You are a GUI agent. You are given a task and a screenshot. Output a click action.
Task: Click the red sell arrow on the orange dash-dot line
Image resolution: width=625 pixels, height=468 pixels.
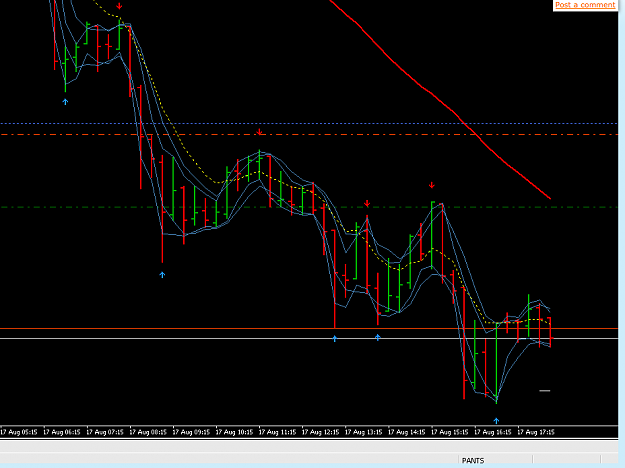pos(259,132)
